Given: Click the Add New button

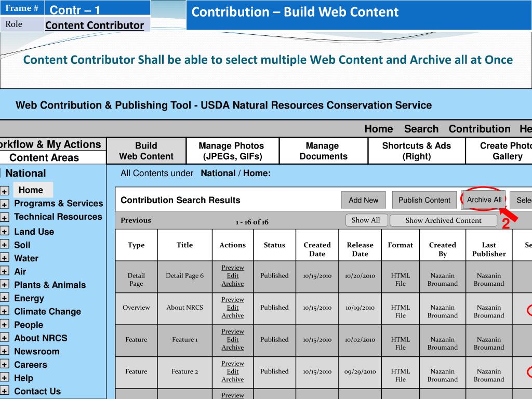Looking at the screenshot, I should [363, 200].
